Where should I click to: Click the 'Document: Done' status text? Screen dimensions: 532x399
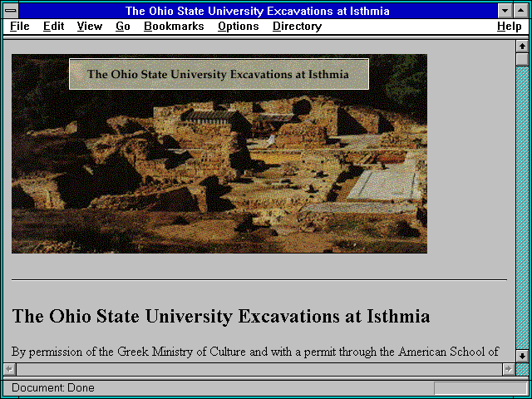pyautogui.click(x=53, y=387)
